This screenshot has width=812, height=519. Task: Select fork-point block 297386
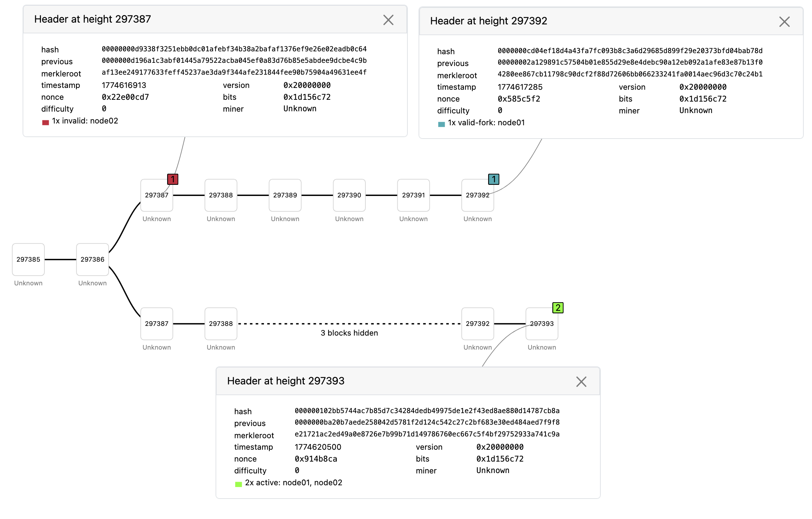click(x=93, y=259)
